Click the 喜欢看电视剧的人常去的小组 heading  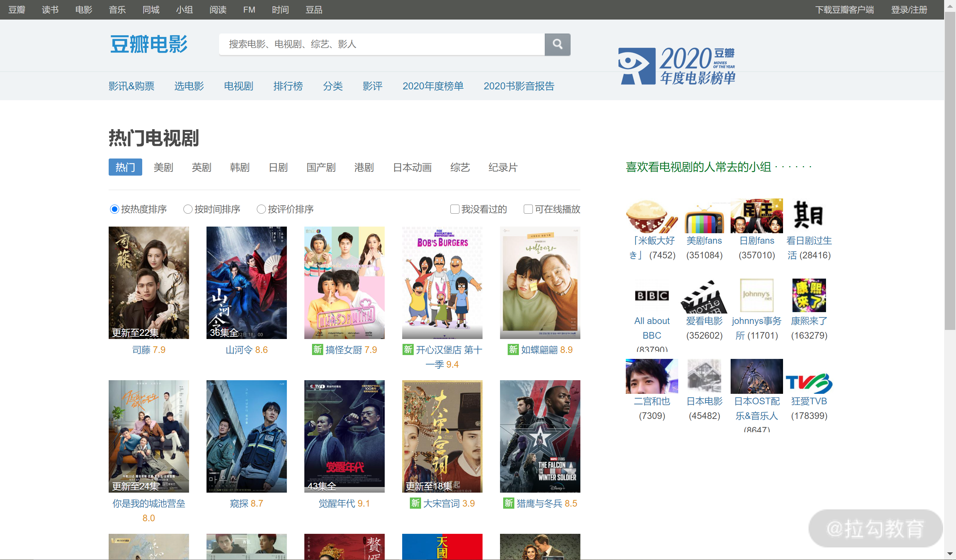click(x=698, y=167)
